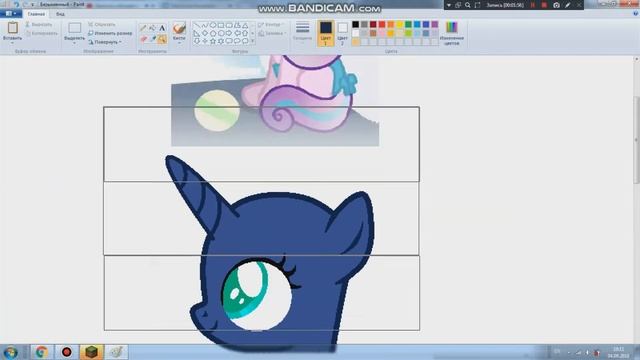Click the Bandicam magnifier search icon
The image size is (640, 360).
click(x=468, y=5)
